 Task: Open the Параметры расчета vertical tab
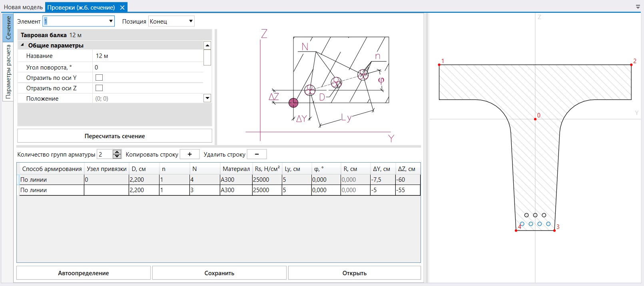8,71
